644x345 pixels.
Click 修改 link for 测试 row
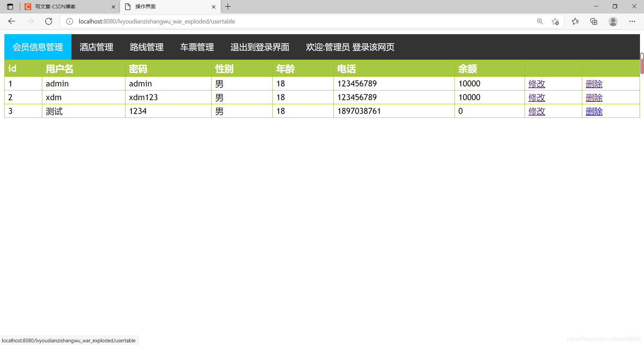[x=537, y=111]
